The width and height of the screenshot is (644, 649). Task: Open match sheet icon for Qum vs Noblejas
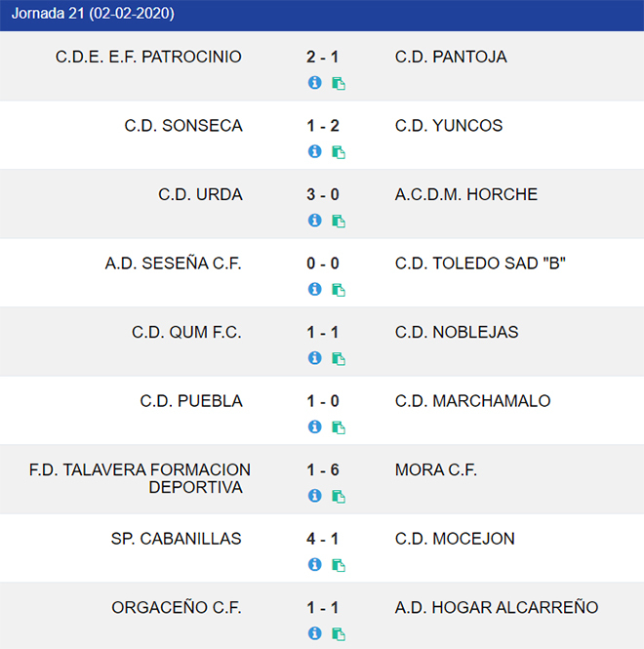pos(339,358)
